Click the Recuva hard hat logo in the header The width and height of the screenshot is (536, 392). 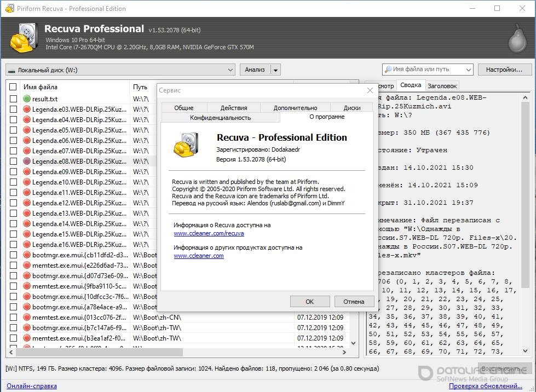24,38
